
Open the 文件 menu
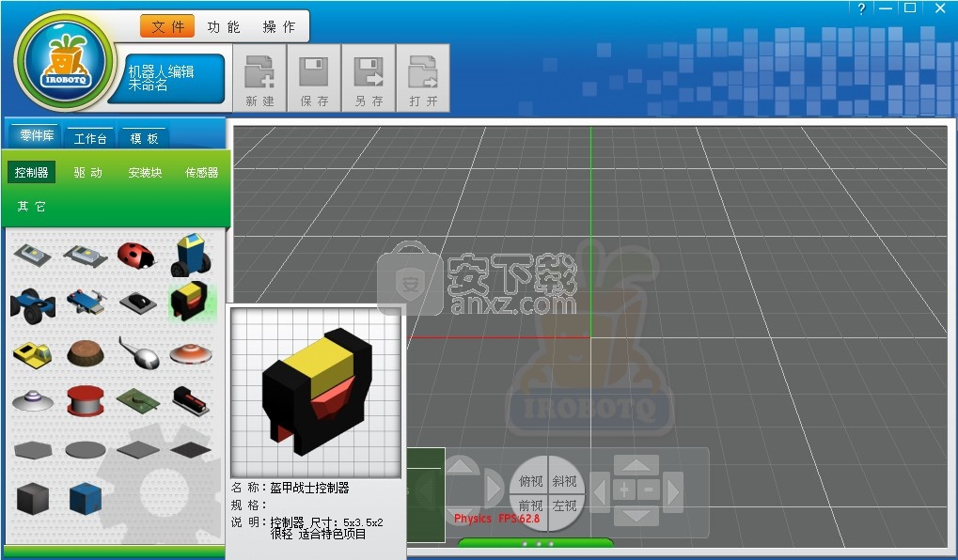coord(167,26)
